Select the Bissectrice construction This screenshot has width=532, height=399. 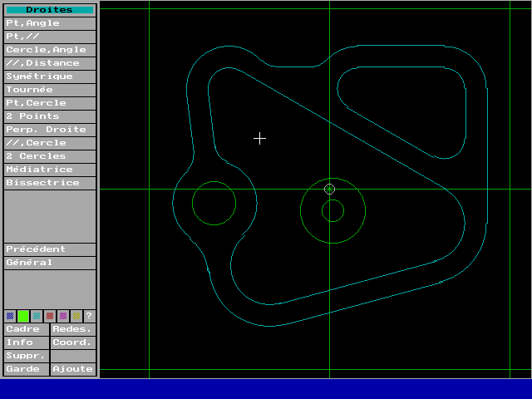50,183
